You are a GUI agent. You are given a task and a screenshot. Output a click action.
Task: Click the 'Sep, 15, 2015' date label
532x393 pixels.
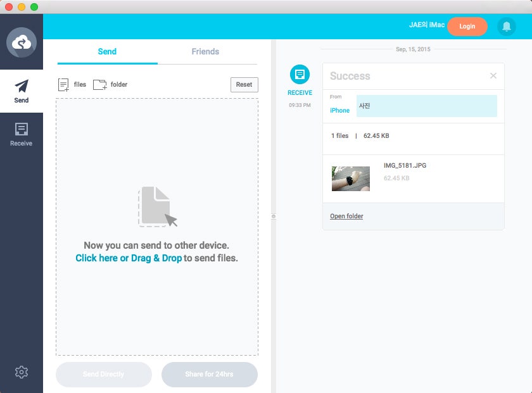[x=413, y=49]
